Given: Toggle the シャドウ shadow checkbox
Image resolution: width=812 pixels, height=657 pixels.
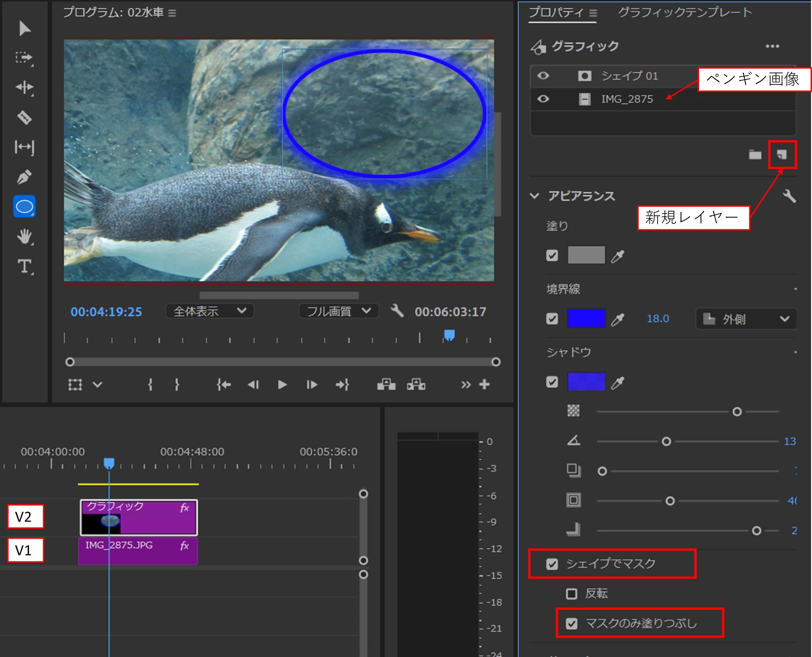Looking at the screenshot, I should point(552,382).
